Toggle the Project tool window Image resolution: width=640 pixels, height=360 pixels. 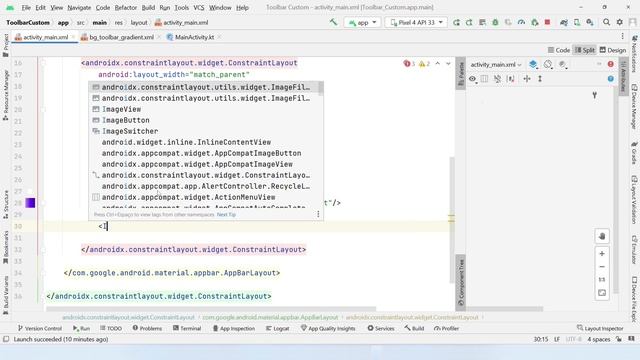click(x=6, y=45)
